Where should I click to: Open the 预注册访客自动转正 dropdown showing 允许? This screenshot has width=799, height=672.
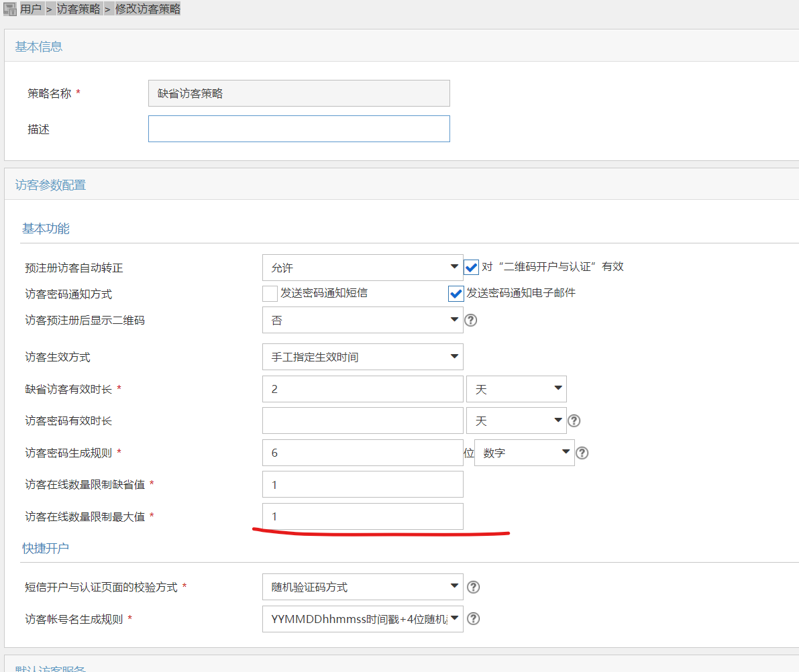(x=362, y=268)
